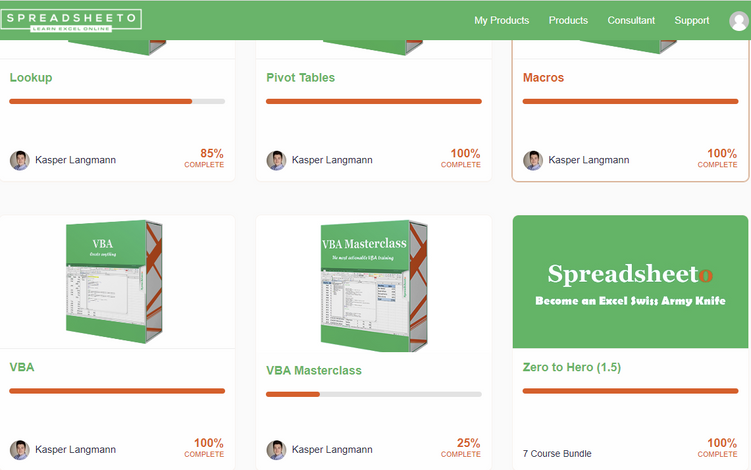751x470 pixels.
Task: Open the Macros course title
Action: 543,78
